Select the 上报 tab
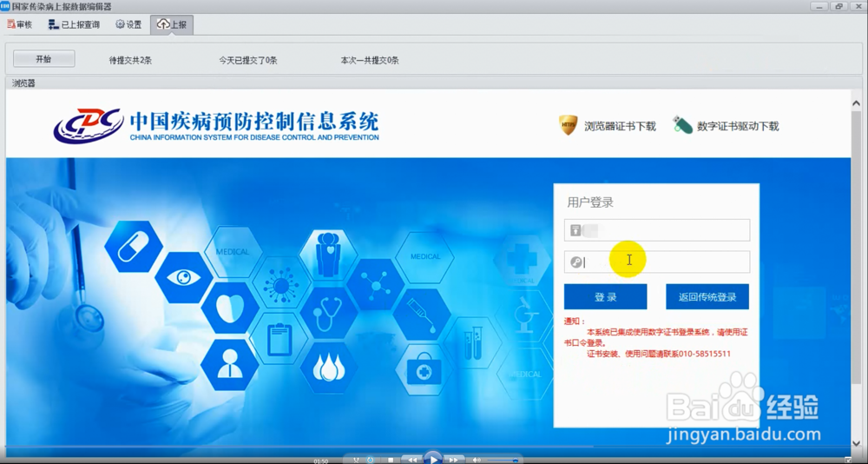Viewport: 868px width, 464px height. pos(172,24)
